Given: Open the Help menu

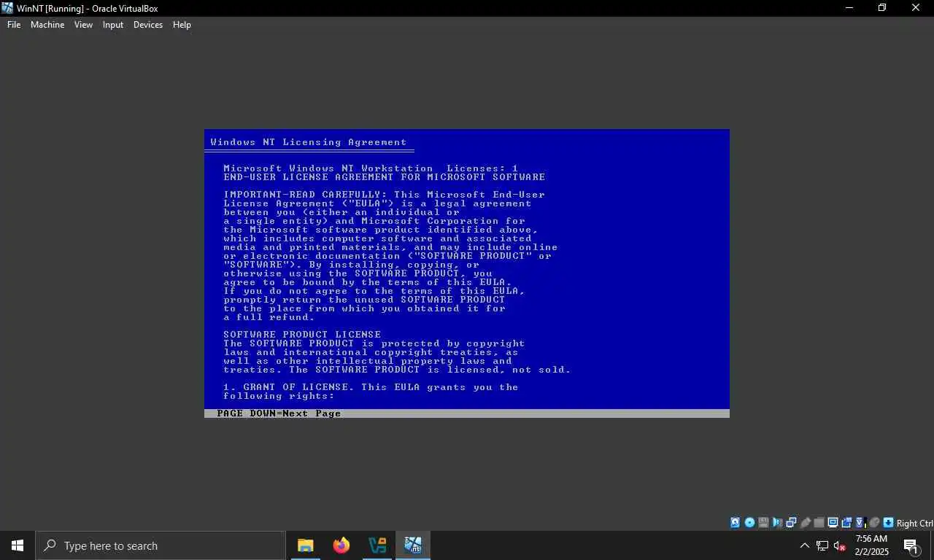Looking at the screenshot, I should click(x=182, y=25).
